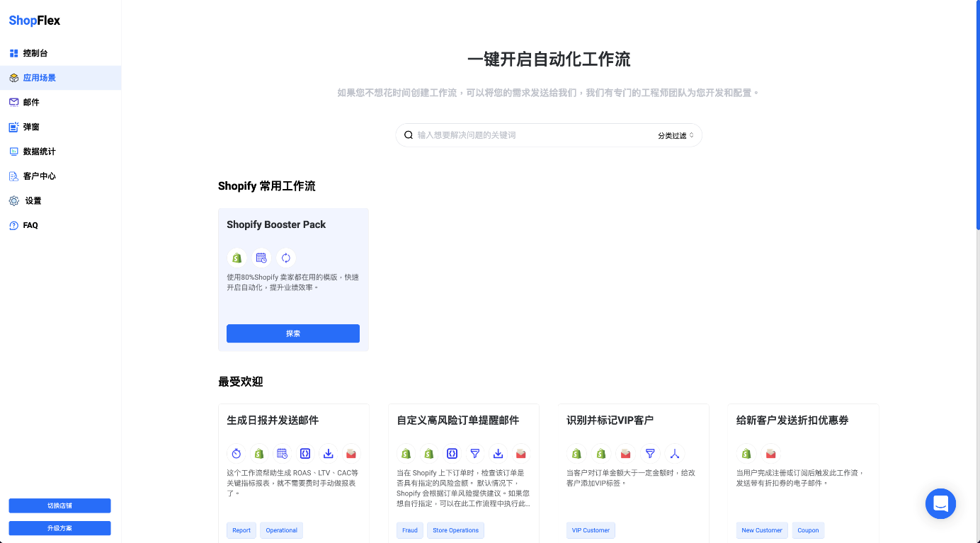This screenshot has width=980, height=543.
Task: Go to 邮件 section in sidebar
Action: [31, 102]
